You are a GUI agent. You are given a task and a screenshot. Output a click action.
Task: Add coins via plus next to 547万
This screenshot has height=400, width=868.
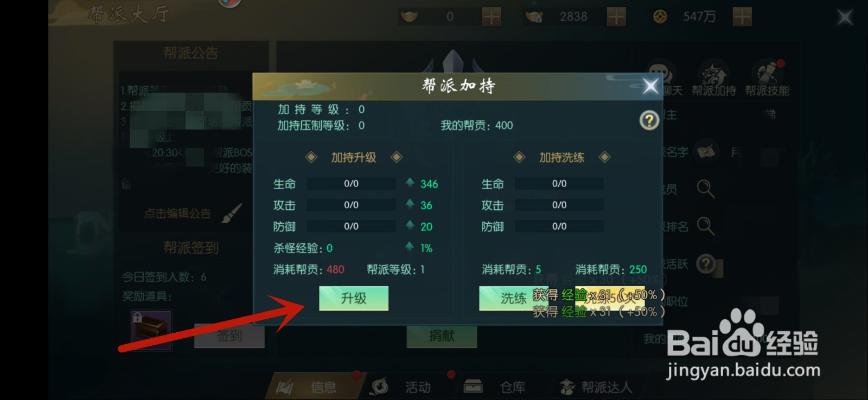[x=742, y=17]
